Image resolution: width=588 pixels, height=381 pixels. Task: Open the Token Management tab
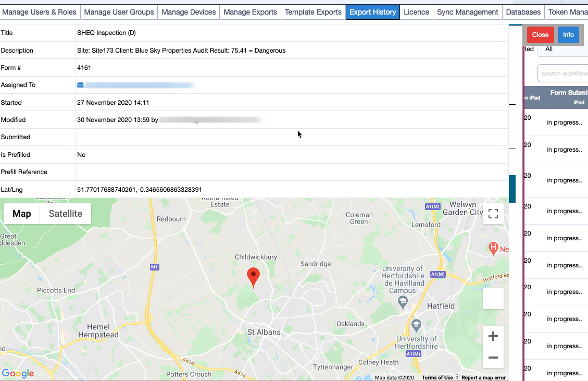point(567,12)
